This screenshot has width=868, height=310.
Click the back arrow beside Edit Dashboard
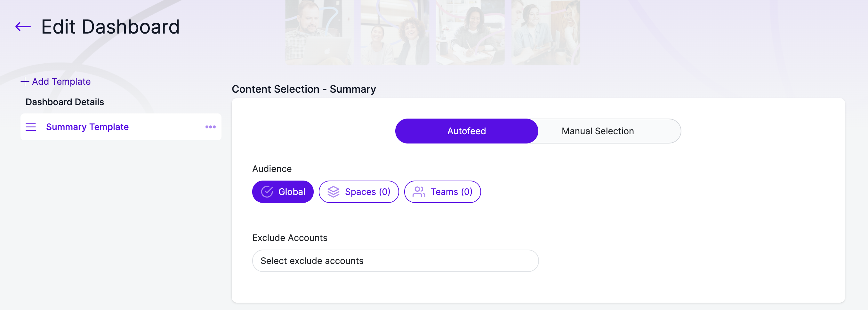tap(23, 27)
